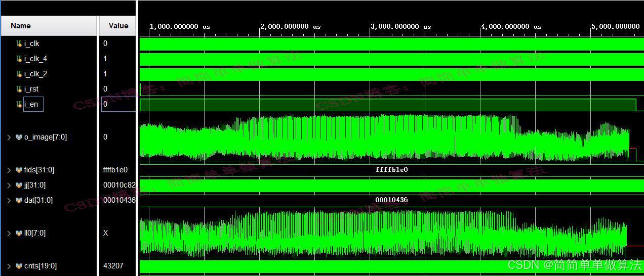Select ll0[7:0] signal name

point(35,233)
